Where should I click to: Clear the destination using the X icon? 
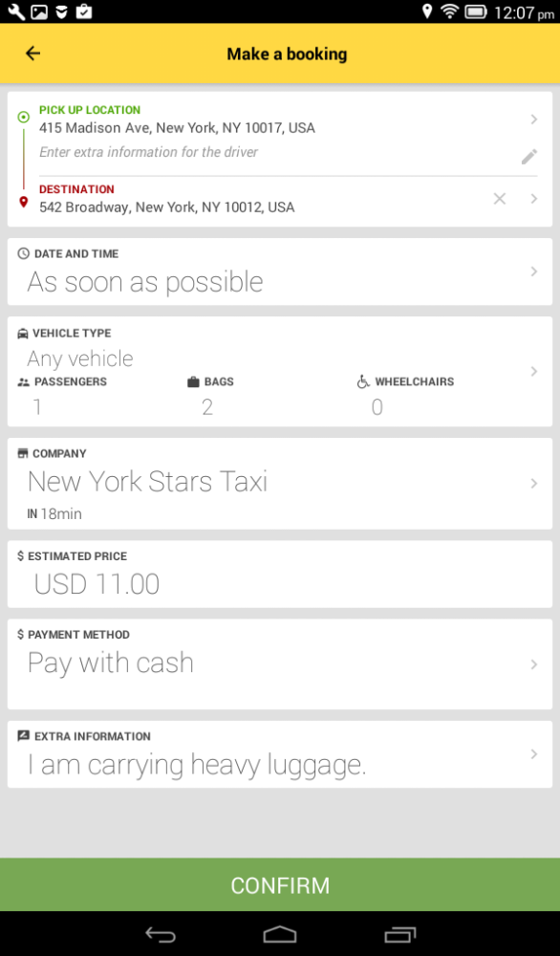pos(499,198)
